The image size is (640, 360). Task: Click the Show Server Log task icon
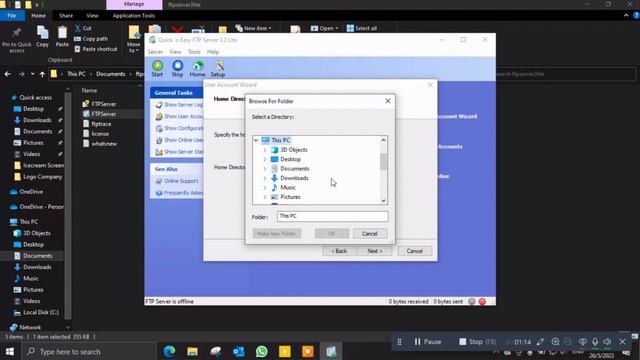(159, 105)
